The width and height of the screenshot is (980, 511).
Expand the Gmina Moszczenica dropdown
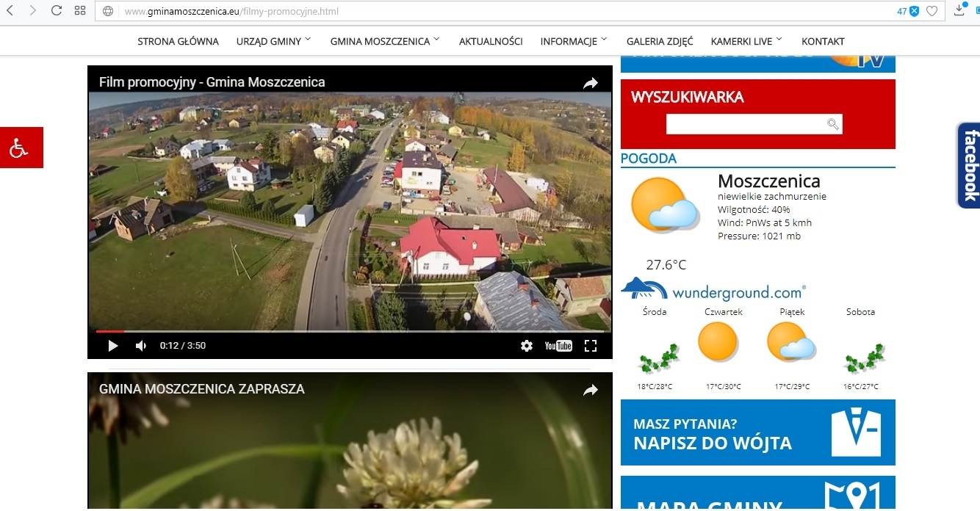(x=384, y=42)
